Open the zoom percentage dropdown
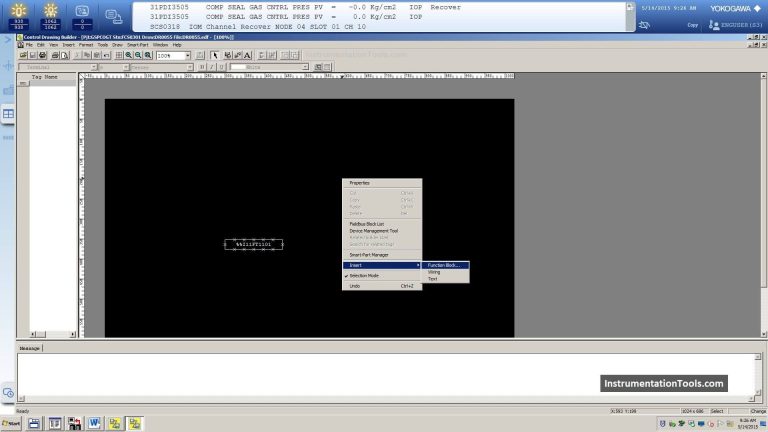The width and height of the screenshot is (768, 432). tap(190, 56)
